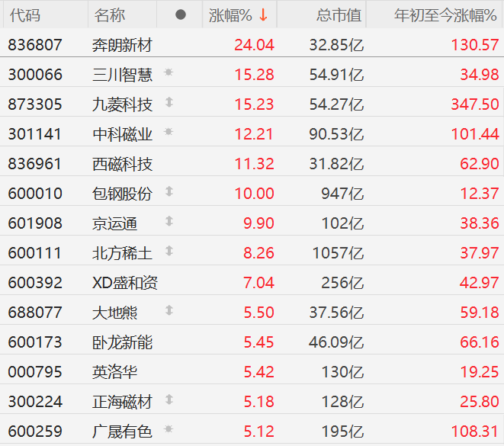Click the 10.00 gain value for 包钢股份

254,194
